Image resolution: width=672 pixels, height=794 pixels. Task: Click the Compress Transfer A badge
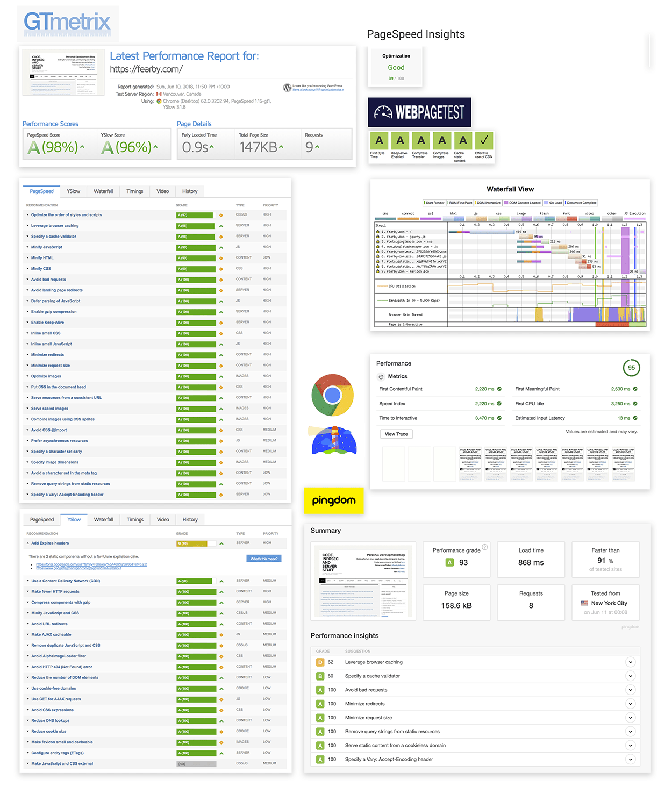pos(421,140)
